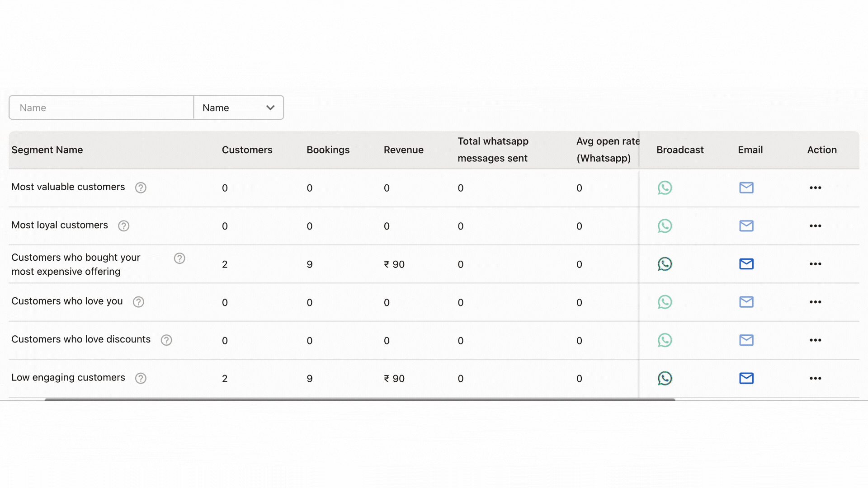Image resolution: width=868 pixels, height=488 pixels.
Task: Open action menu for Low engaging customers row
Action: tap(815, 378)
